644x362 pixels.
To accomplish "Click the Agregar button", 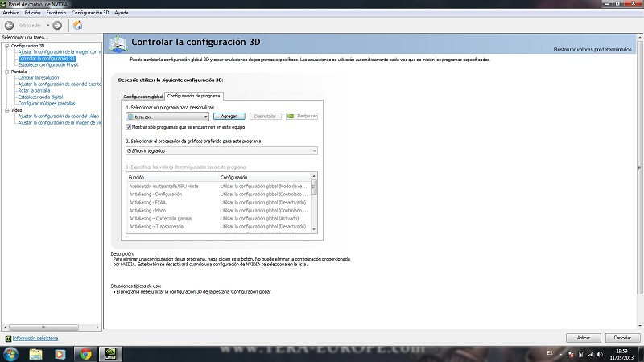I will 229,117.
